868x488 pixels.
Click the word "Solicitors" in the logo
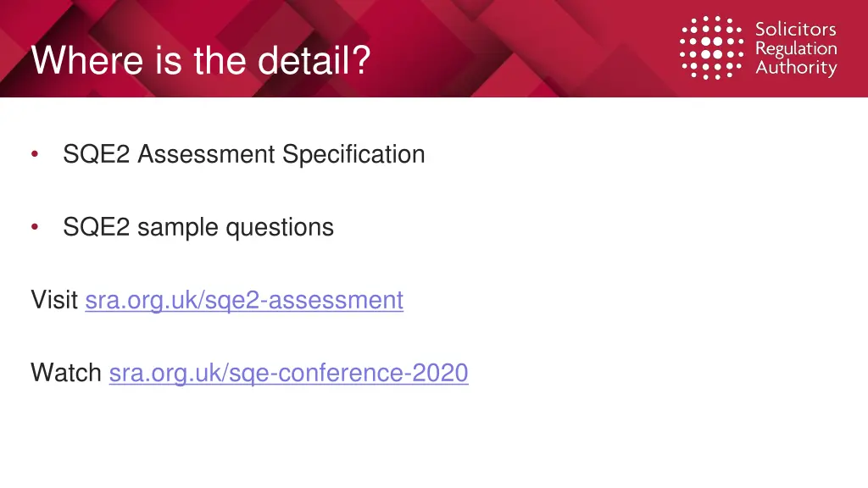pyautogui.click(x=795, y=29)
